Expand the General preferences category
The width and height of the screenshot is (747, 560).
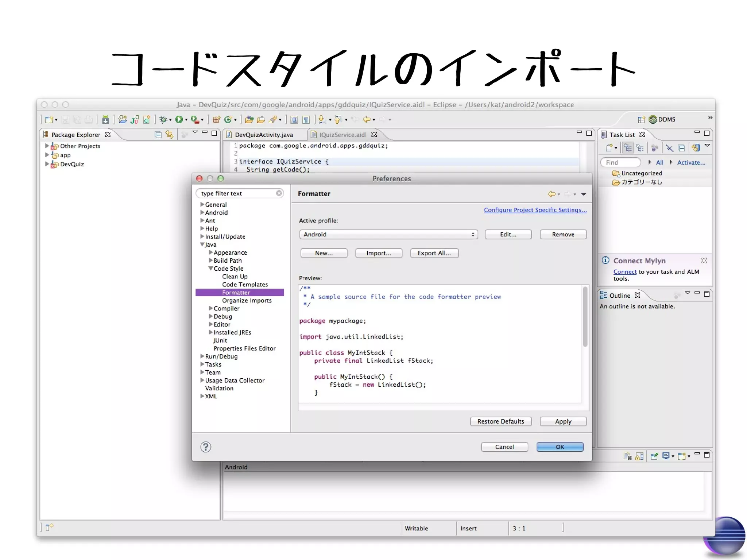202,204
